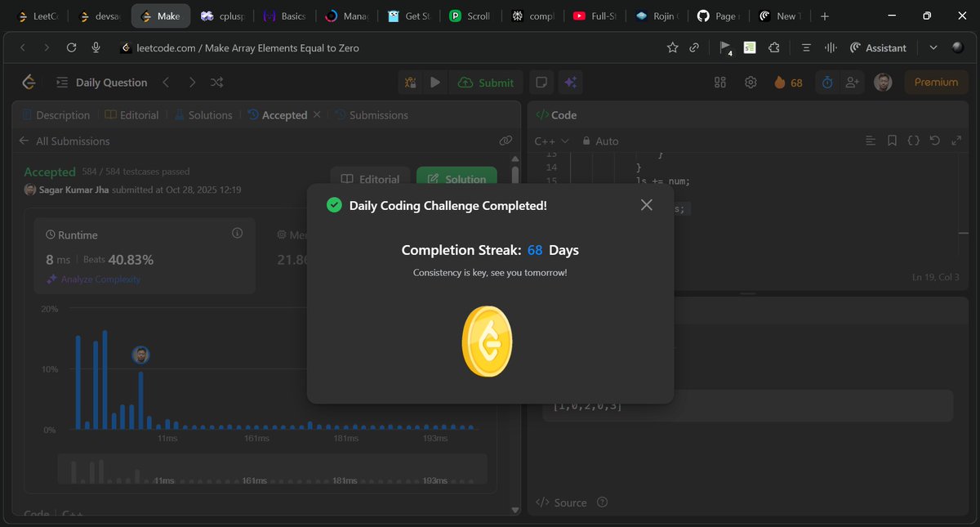Screen dimensions: 980x527
Task: Click the debugger bug icon
Action: tap(411, 83)
